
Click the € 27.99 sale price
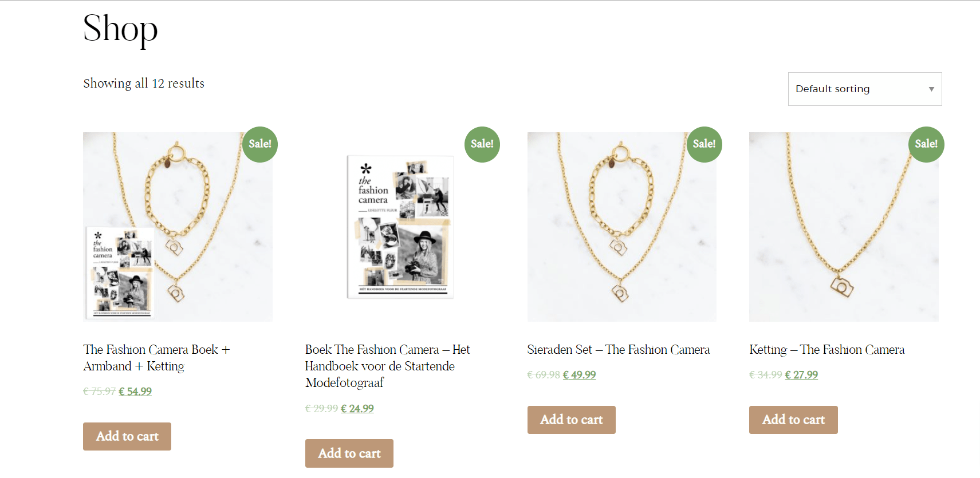801,375
